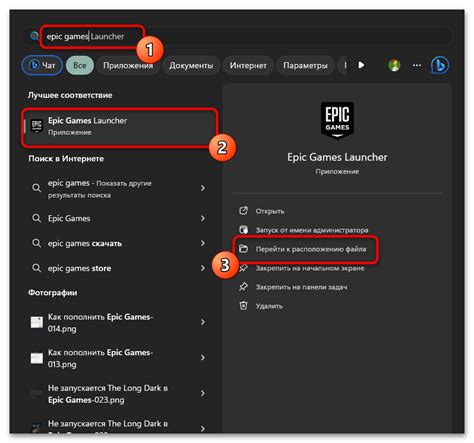Image resolution: width=474 pixels, height=443 pixels.
Task: Expand arrow next to Epic Games suggestion
Action: pos(203,218)
